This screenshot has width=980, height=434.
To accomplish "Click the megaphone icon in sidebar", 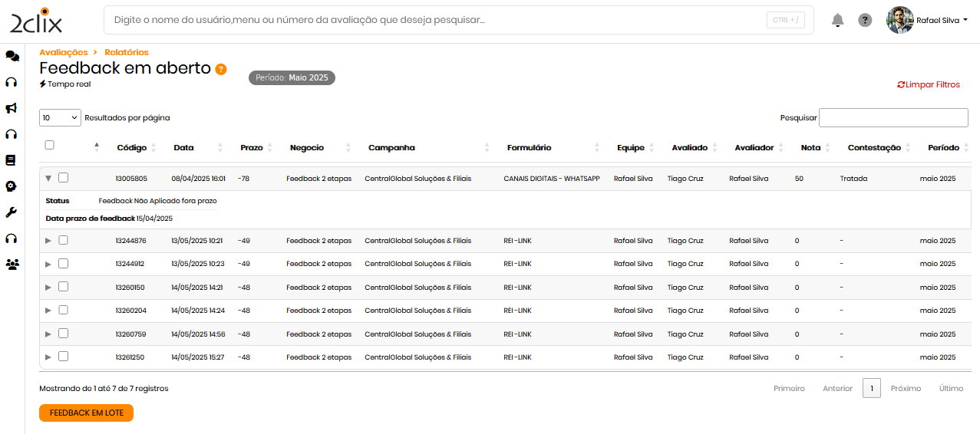I will 12,108.
